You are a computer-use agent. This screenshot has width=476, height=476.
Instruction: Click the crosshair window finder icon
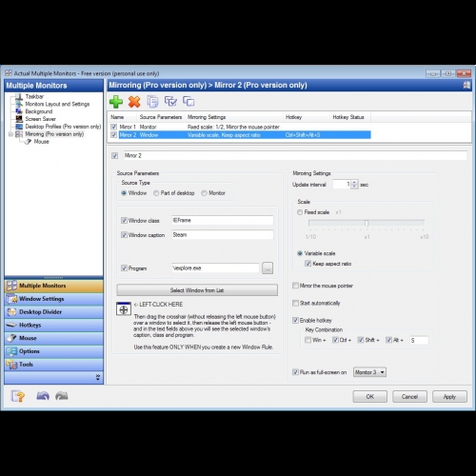124,309
